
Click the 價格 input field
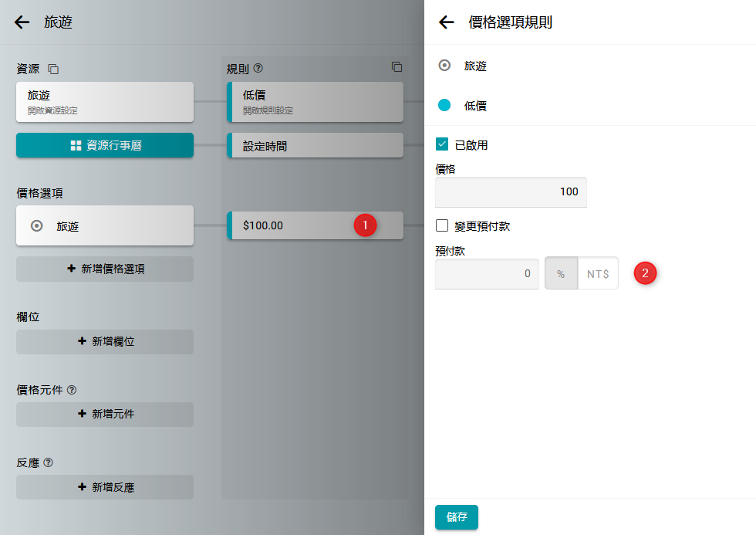(511, 192)
